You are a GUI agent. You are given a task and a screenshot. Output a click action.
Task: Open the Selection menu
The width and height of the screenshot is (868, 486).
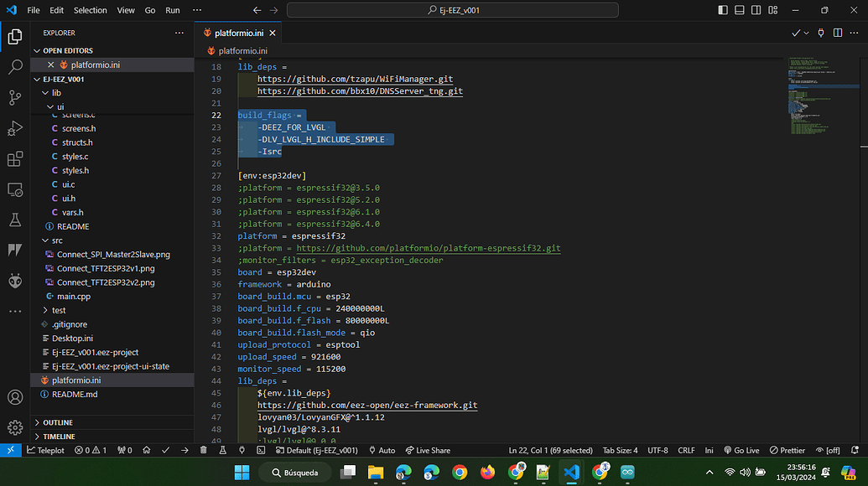(90, 10)
